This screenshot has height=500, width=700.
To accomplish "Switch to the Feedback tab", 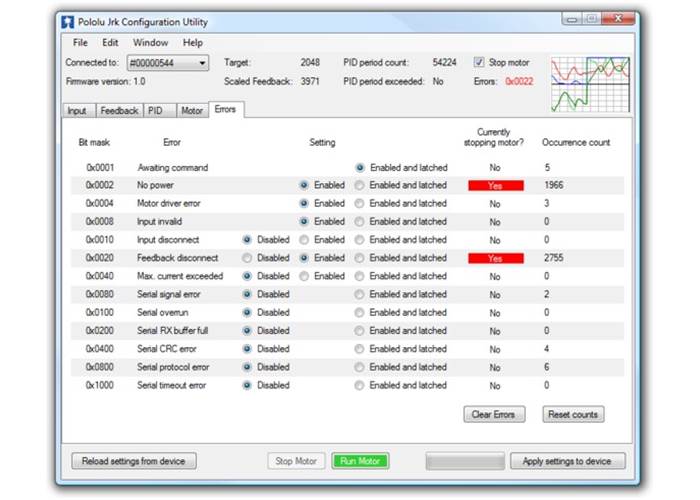I will pyautogui.click(x=119, y=111).
